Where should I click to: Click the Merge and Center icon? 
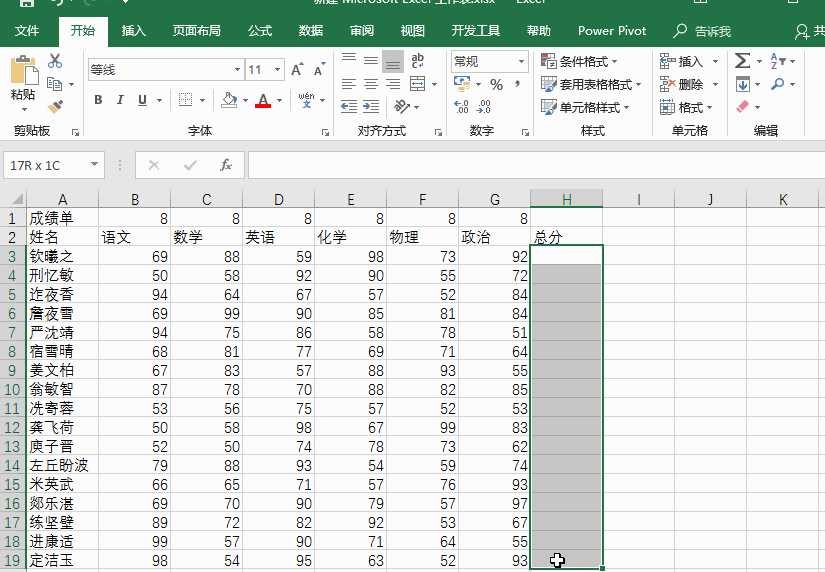(x=418, y=84)
